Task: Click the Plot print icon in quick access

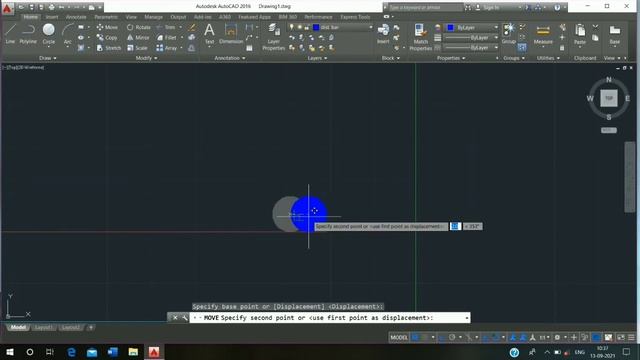Action: click(x=51, y=7)
